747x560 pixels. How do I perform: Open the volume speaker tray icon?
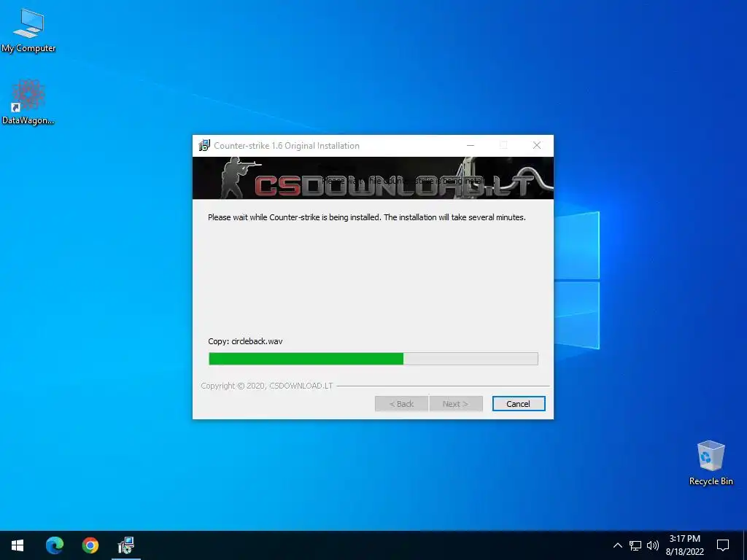(x=653, y=545)
